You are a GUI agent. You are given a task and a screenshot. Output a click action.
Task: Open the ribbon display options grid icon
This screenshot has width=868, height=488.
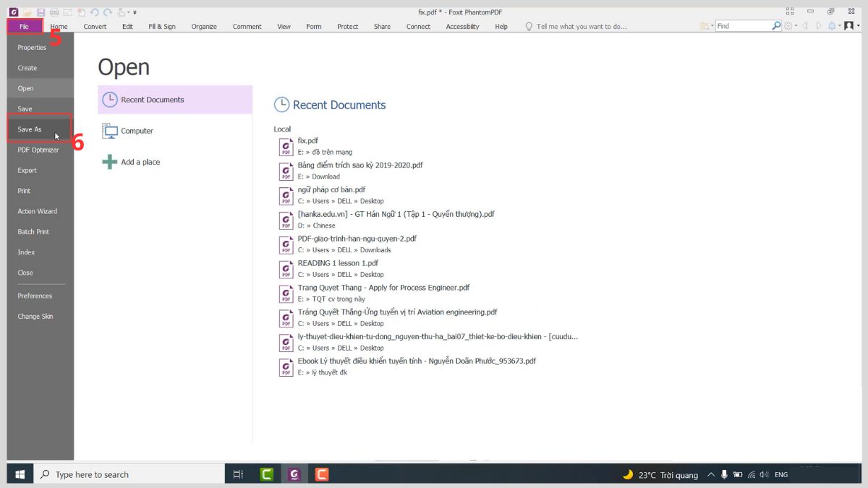click(x=790, y=12)
